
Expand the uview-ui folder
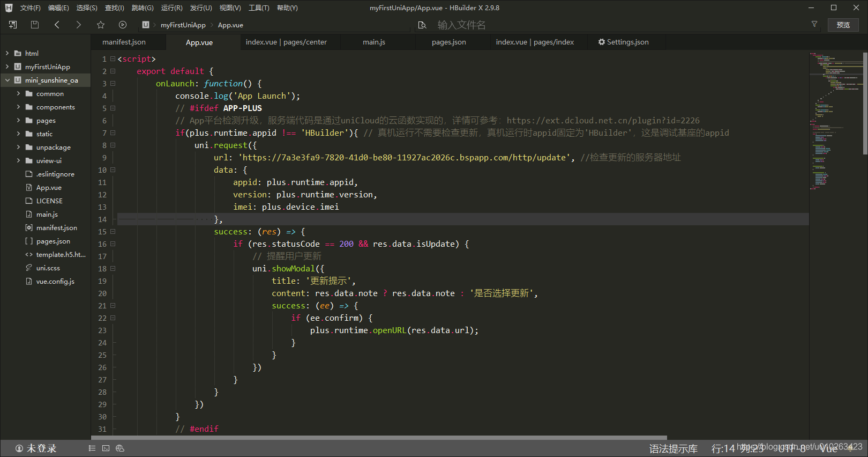point(18,160)
